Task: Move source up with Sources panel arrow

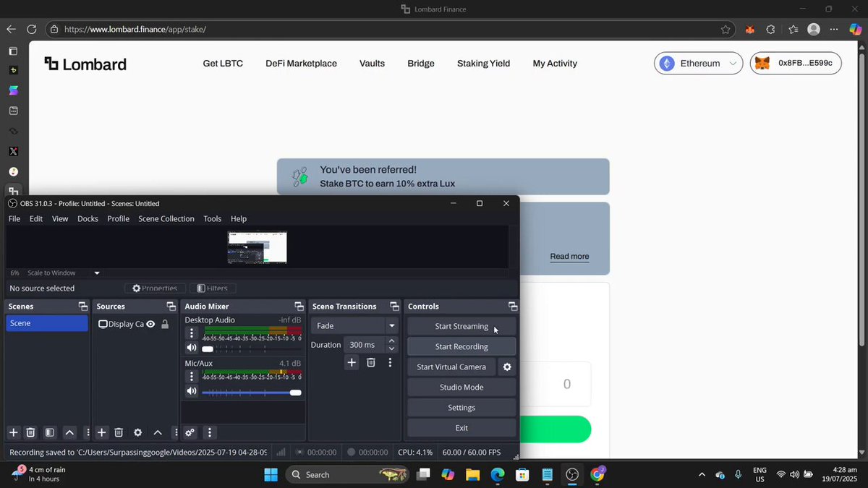Action: (158, 432)
